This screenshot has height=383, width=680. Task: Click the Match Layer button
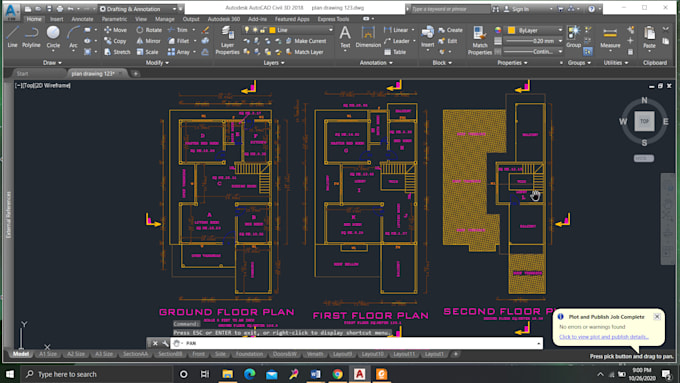304,52
